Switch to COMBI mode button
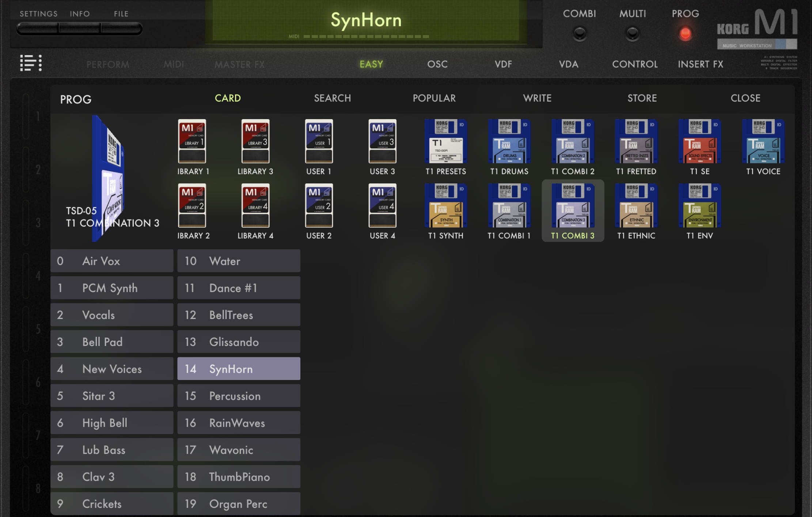 [580, 34]
